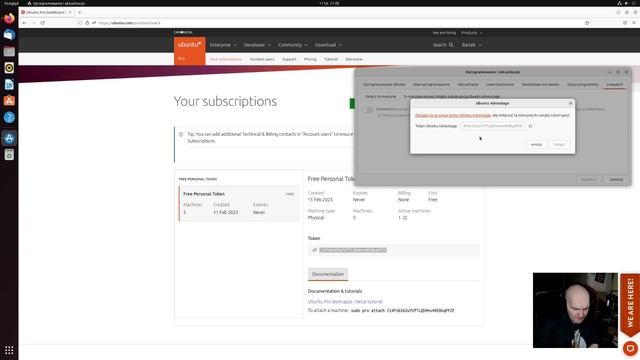Click the status icon beside the token field
The width and height of the screenshot is (640, 360).
click(530, 126)
